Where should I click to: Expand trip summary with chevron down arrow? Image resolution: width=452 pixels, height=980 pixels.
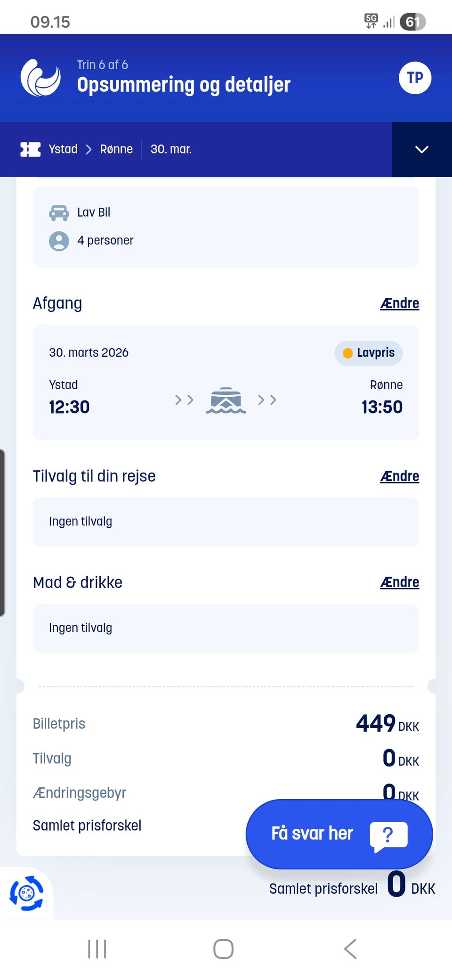pyautogui.click(x=421, y=149)
